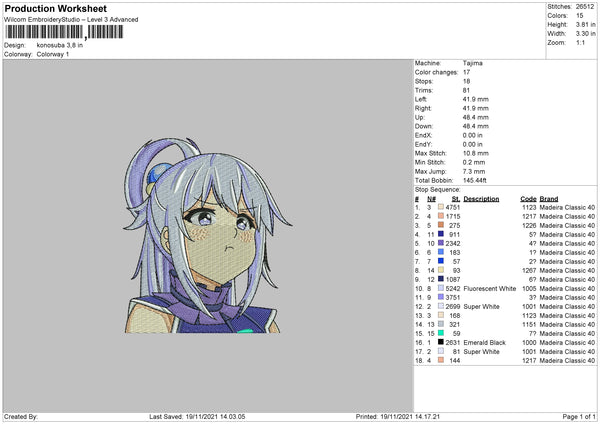Pick the light blue swatch in stop row 6
This screenshot has height=424, width=600.
(x=441, y=252)
